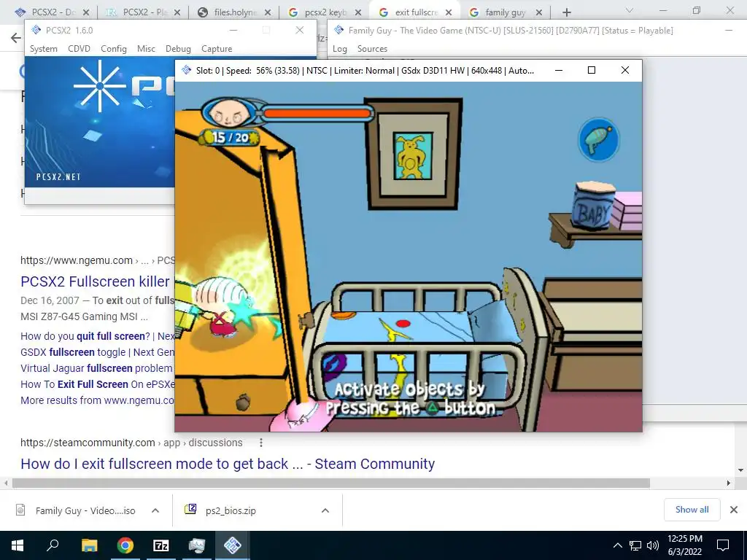The height and width of the screenshot is (560, 747).
Task: Click PCSX2 app icon in game window title
Action: (186, 70)
